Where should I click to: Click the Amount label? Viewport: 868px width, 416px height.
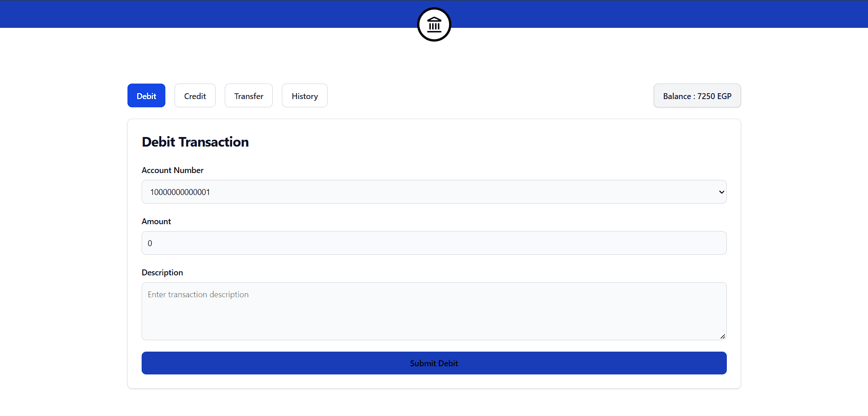[156, 221]
